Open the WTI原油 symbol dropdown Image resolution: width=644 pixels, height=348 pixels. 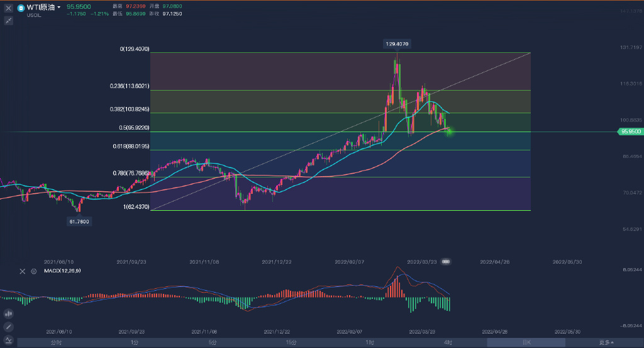(58, 8)
